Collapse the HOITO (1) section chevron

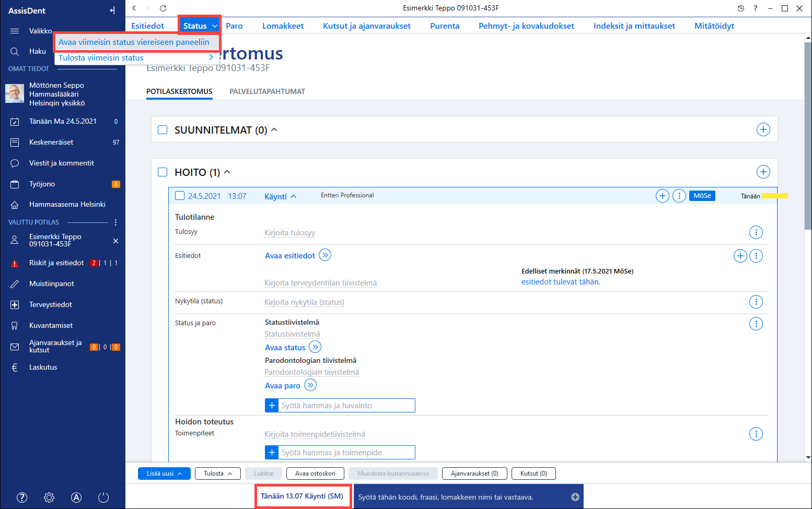(227, 172)
